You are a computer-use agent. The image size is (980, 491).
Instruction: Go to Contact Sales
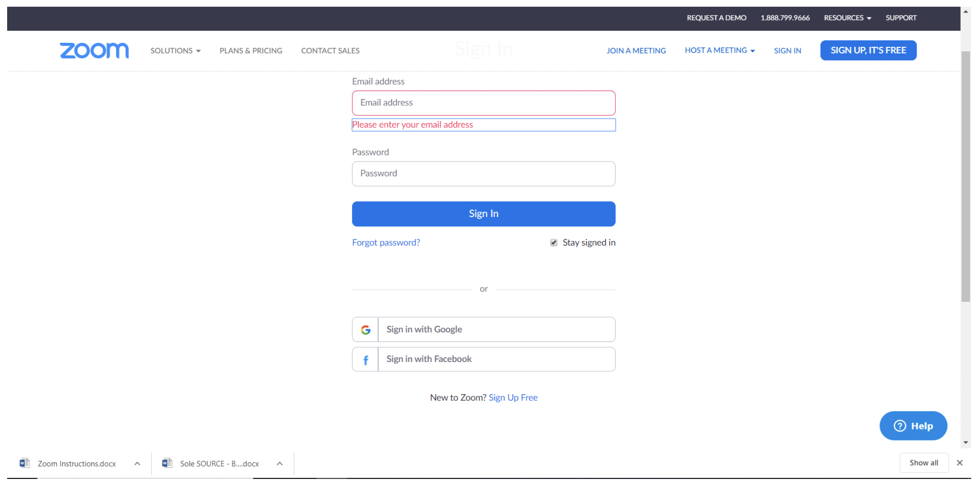point(330,51)
